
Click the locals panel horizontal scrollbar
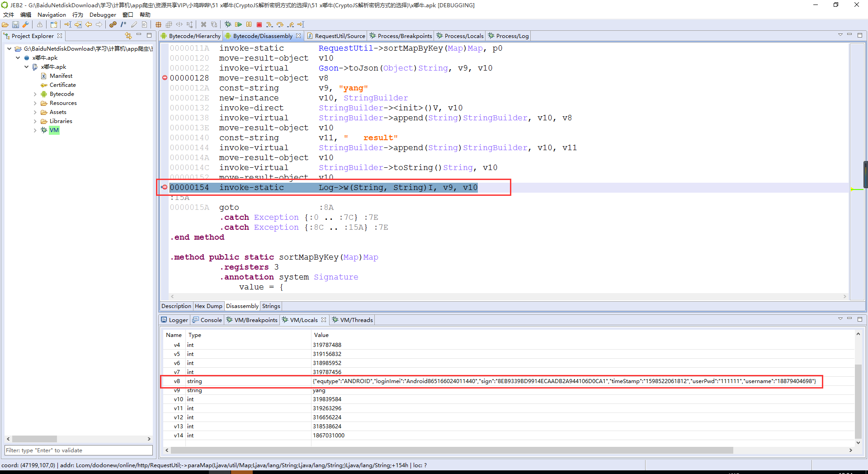(x=452, y=450)
